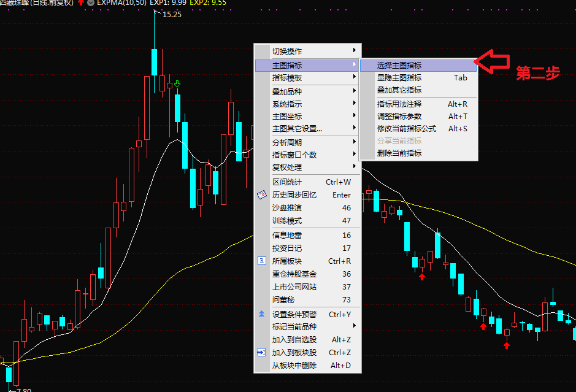Select 叠加其它指标 menu entry
Screen dimensions: 576x392
(x=418, y=90)
